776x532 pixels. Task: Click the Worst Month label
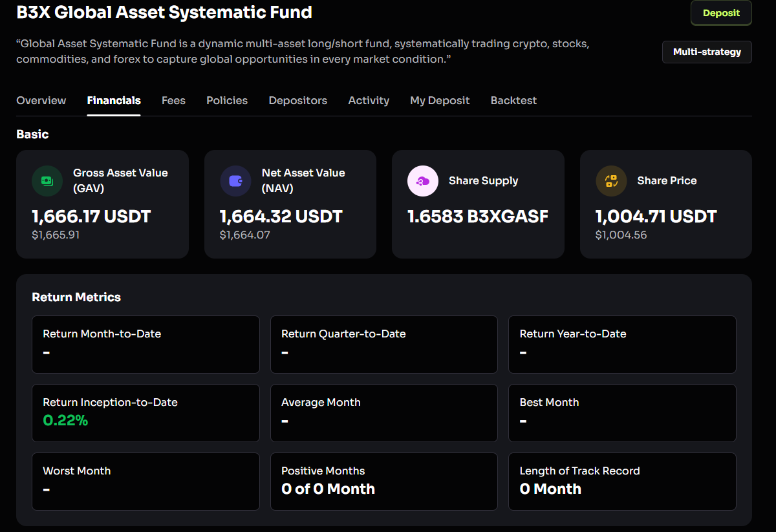click(76, 471)
